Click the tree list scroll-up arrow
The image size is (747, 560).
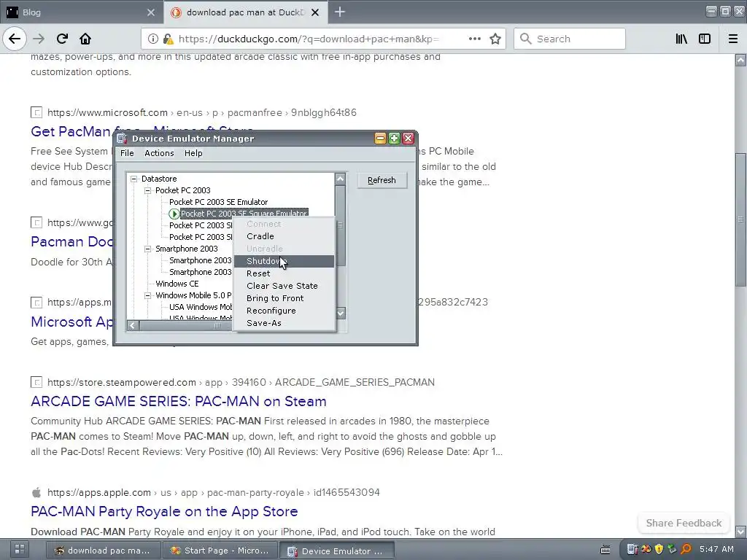(340, 179)
